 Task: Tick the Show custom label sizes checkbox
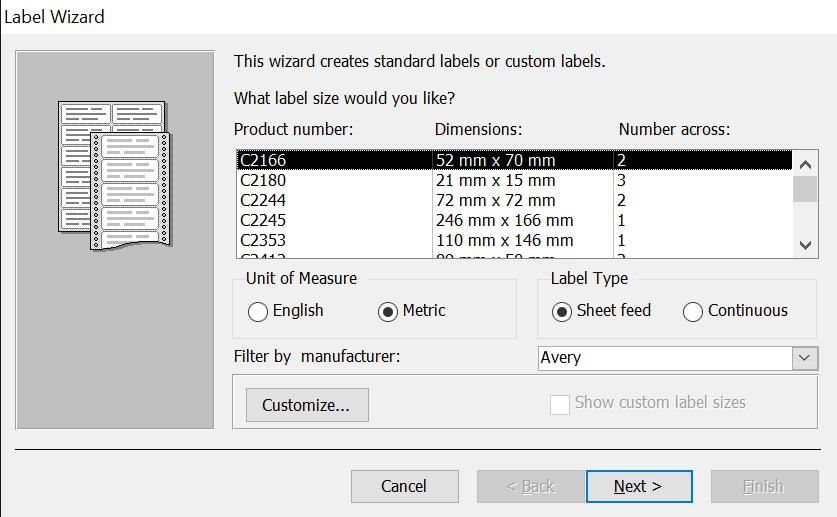[x=560, y=403]
